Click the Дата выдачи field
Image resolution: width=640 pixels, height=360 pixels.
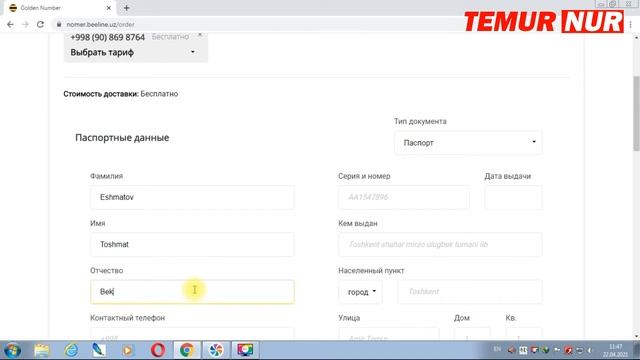point(513,197)
